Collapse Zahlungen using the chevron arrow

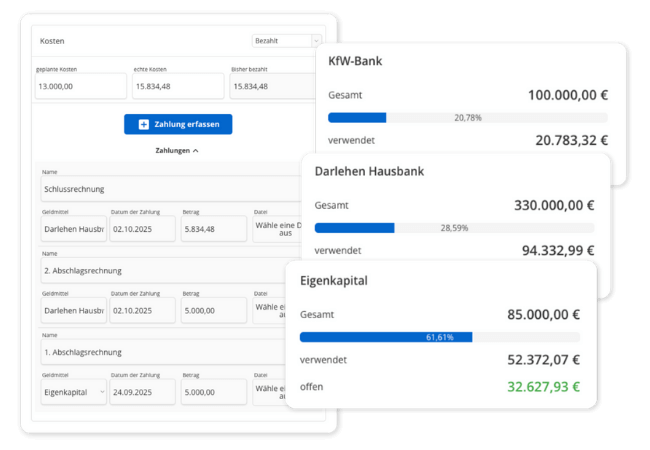(x=195, y=150)
